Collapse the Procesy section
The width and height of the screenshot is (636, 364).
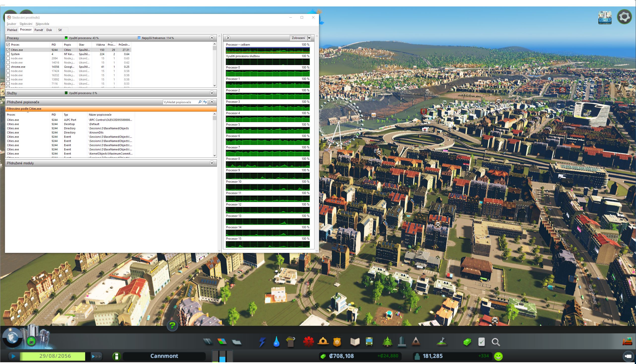(212, 38)
